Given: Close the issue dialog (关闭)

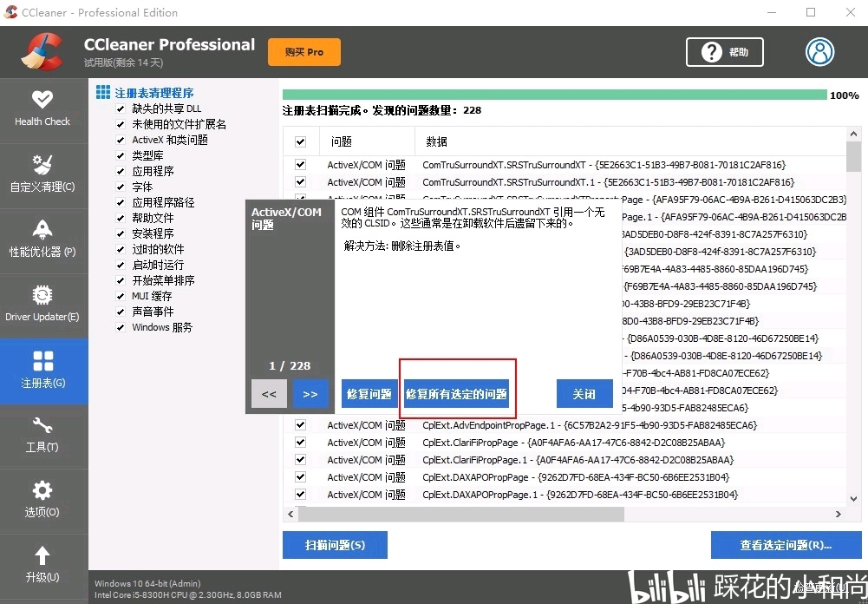Looking at the screenshot, I should click(584, 394).
